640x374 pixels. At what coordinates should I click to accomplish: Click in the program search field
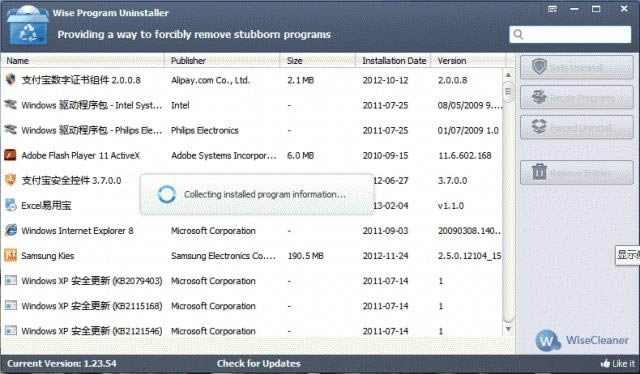[x=570, y=34]
